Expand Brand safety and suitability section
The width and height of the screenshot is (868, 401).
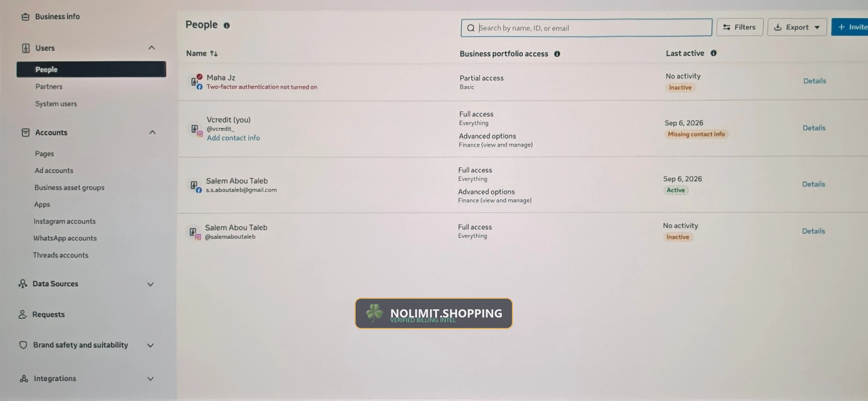coord(150,345)
